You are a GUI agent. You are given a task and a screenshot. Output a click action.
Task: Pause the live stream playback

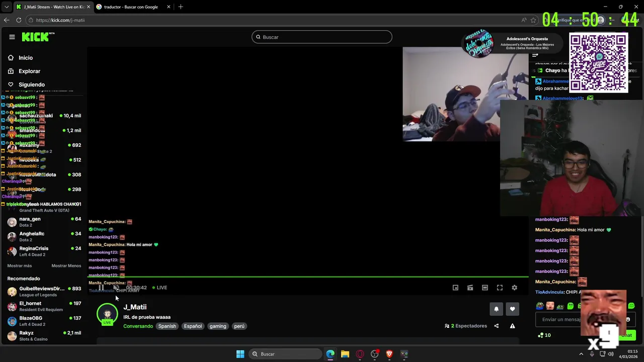[x=101, y=288]
